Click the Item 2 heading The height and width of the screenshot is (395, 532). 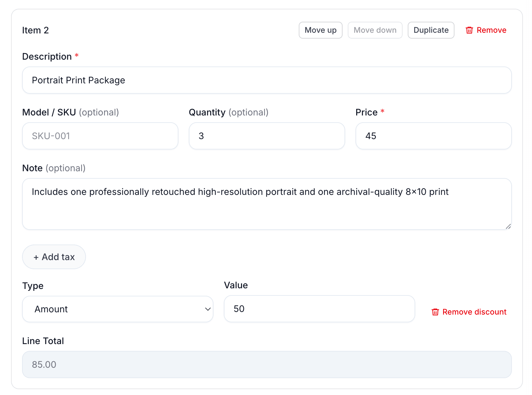tap(35, 30)
